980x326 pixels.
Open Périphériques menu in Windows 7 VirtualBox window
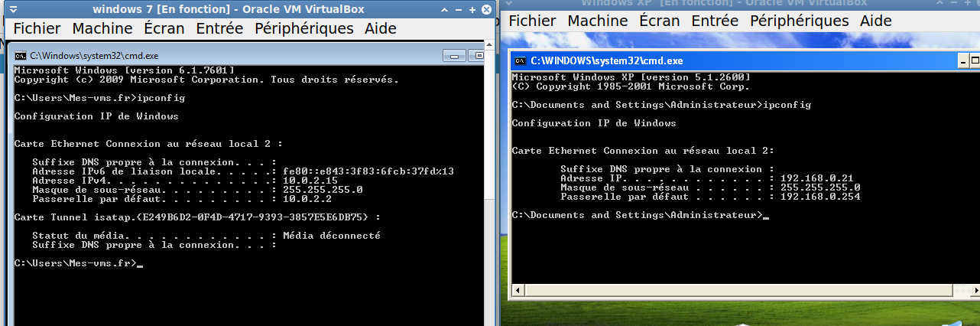[x=303, y=28]
